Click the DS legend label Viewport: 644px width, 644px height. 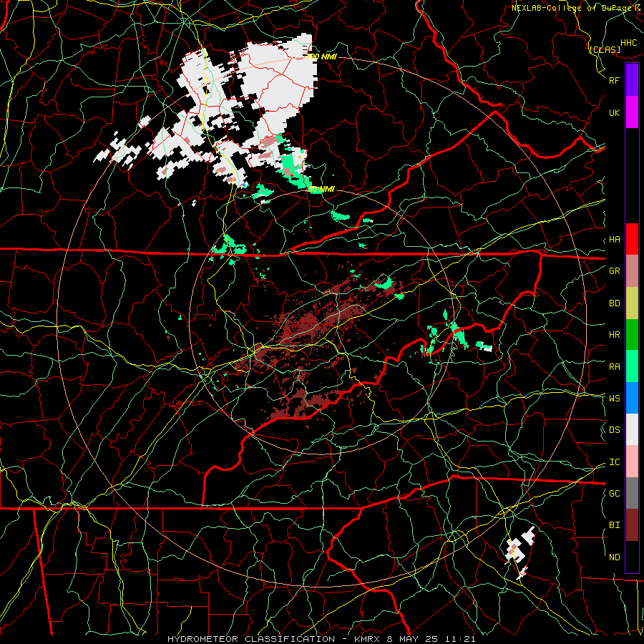point(614,430)
